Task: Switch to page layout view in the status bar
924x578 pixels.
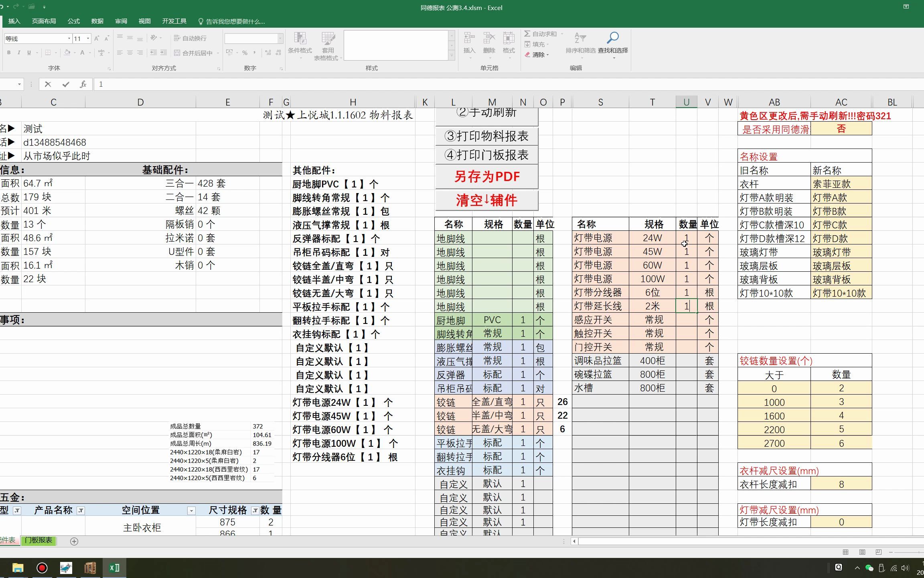Action: (x=862, y=552)
